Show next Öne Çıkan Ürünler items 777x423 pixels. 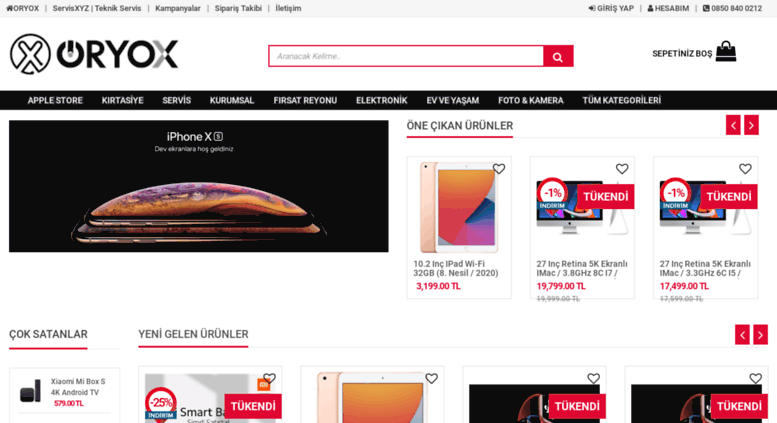click(x=751, y=125)
